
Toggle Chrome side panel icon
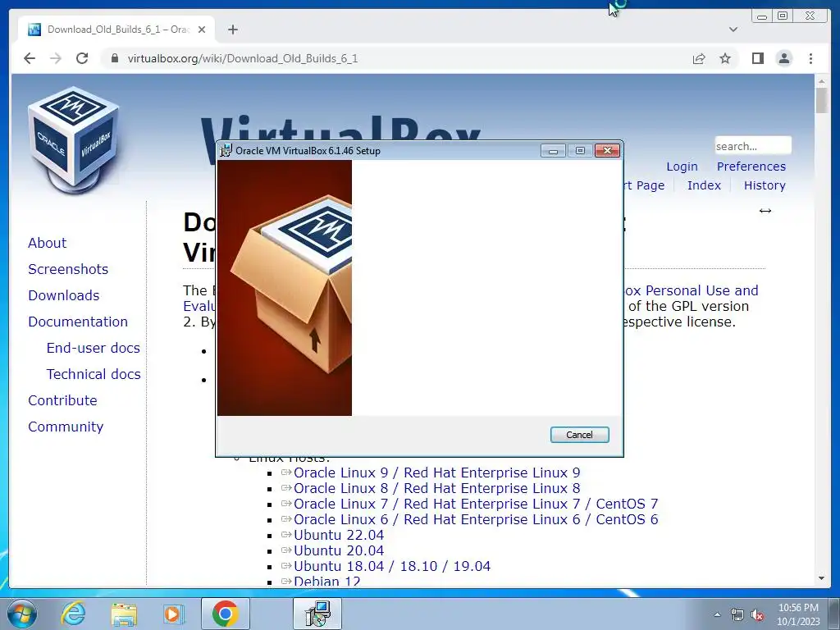tap(757, 58)
